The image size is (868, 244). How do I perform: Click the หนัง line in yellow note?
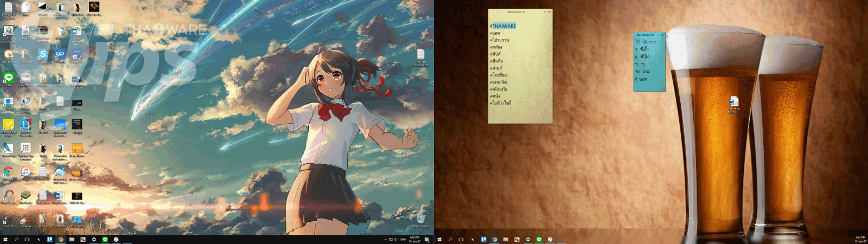pos(495,96)
